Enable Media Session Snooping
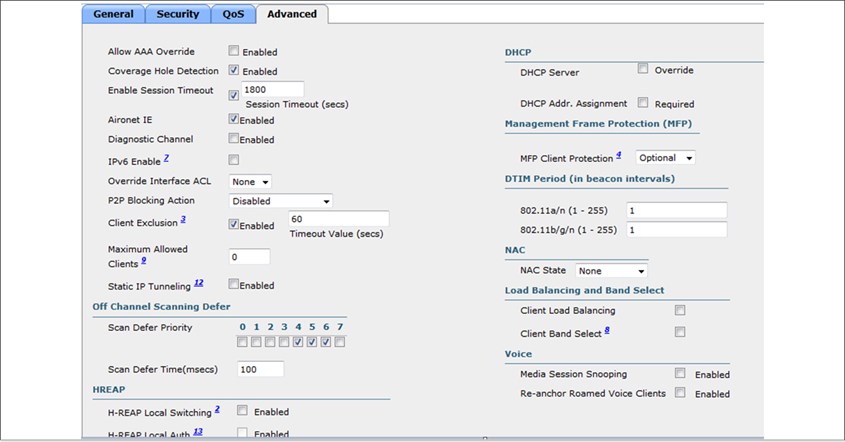 pyautogui.click(x=680, y=373)
